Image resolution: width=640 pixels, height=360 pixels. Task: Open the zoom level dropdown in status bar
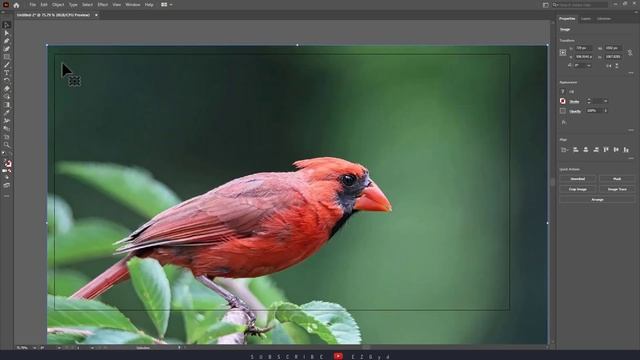point(34,348)
